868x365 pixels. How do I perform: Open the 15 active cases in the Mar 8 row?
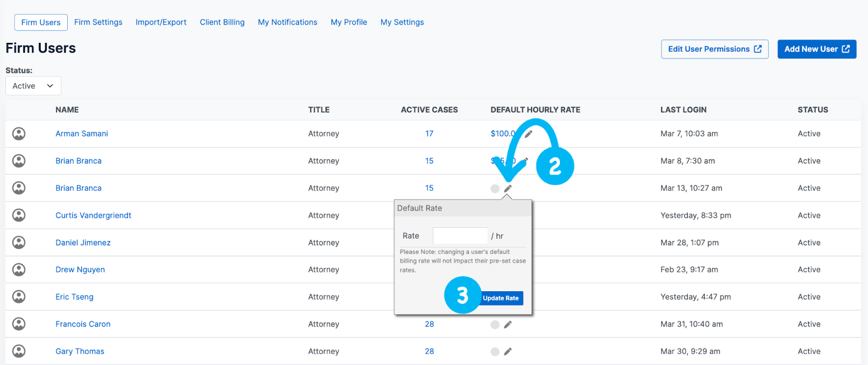(429, 161)
